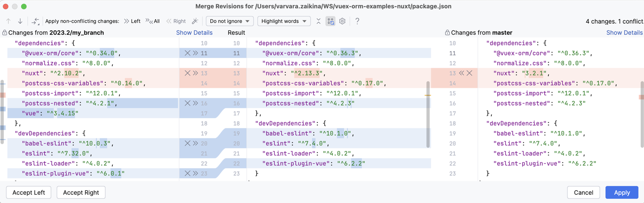Expand the compare panes arrow dropdown
The height and width of the screenshot is (203, 644).
(x=35, y=21)
